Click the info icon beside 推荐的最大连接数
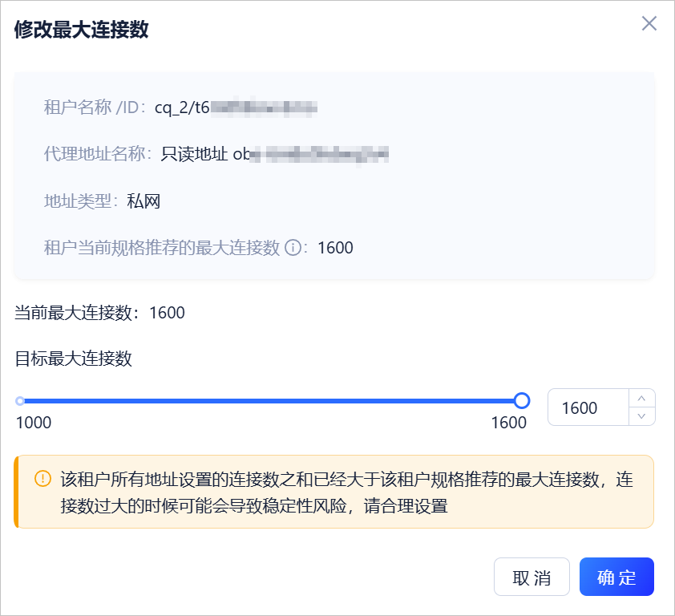 pyautogui.click(x=293, y=248)
